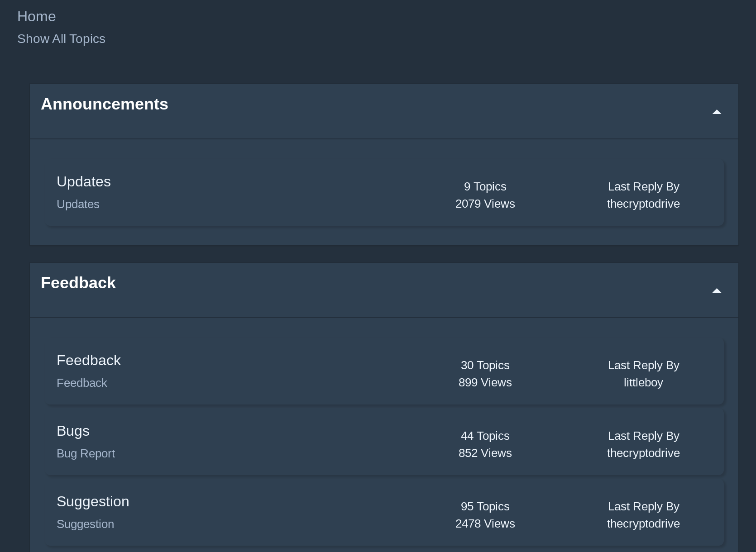Collapse the Feedback section with the caret icon
The height and width of the screenshot is (552, 756).
click(717, 290)
